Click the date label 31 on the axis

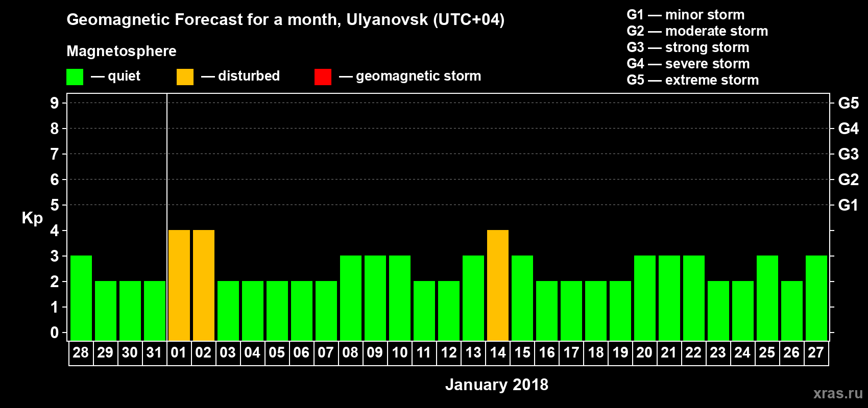click(154, 353)
